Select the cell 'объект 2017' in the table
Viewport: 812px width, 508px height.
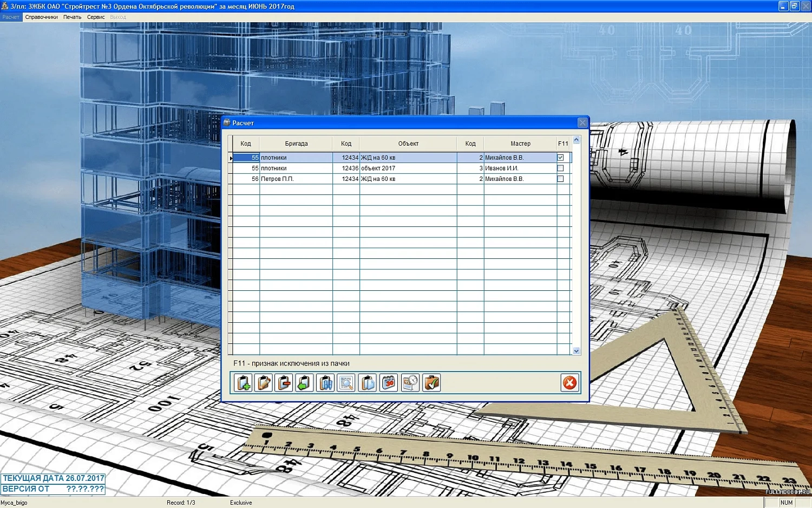tap(408, 168)
